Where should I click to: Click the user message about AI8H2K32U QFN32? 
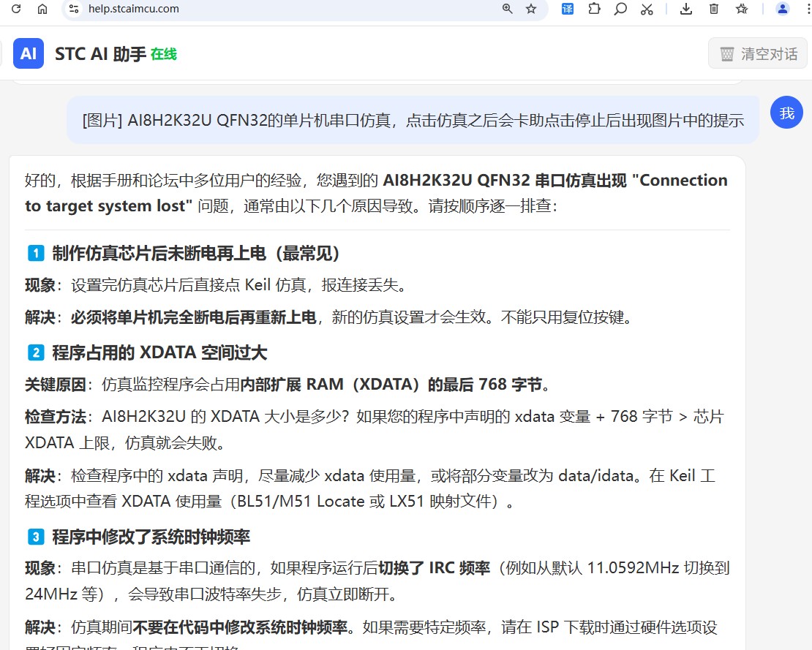click(413, 120)
